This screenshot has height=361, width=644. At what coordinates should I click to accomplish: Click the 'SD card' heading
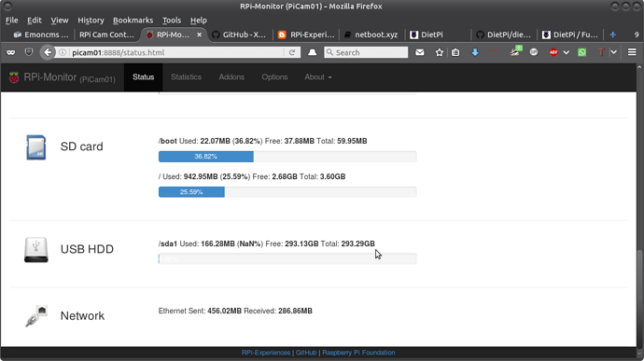click(82, 146)
